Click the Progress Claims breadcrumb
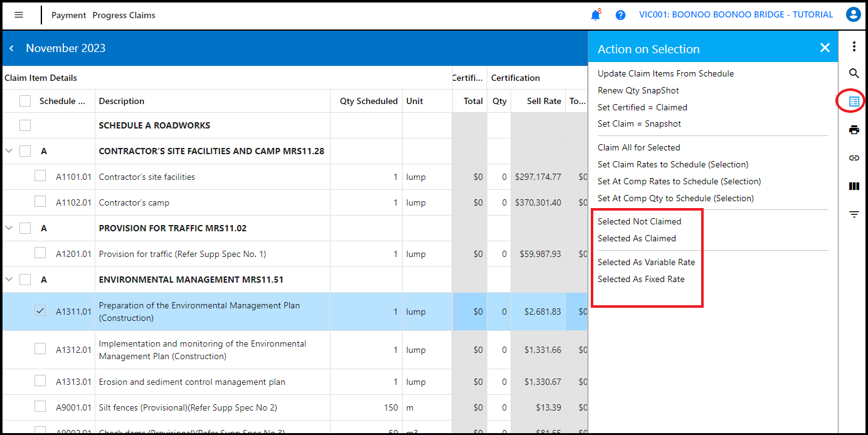This screenshot has height=435, width=868. 124,15
